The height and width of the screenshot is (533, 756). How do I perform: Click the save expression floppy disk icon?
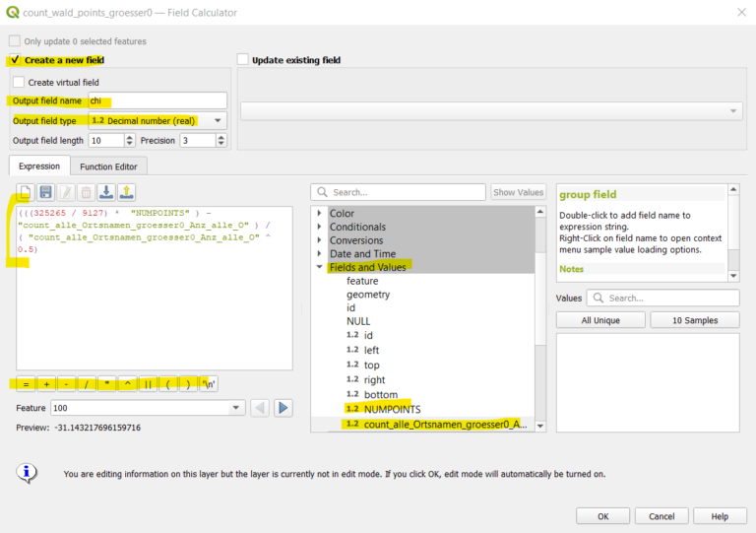(x=45, y=192)
